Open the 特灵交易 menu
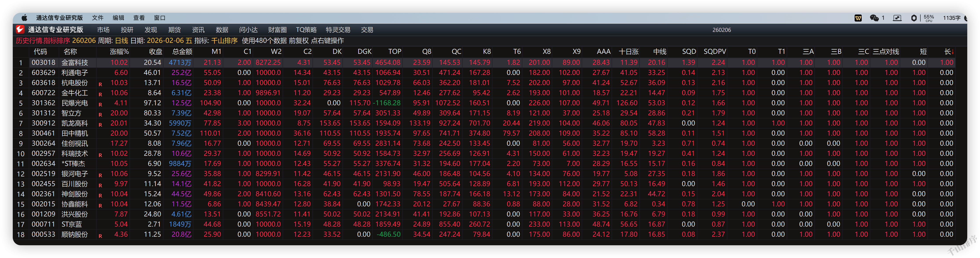980x258 pixels. pos(338,30)
